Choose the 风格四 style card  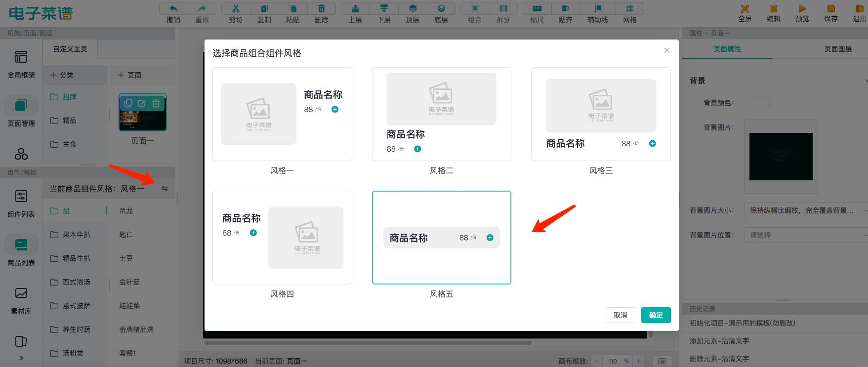[282, 238]
